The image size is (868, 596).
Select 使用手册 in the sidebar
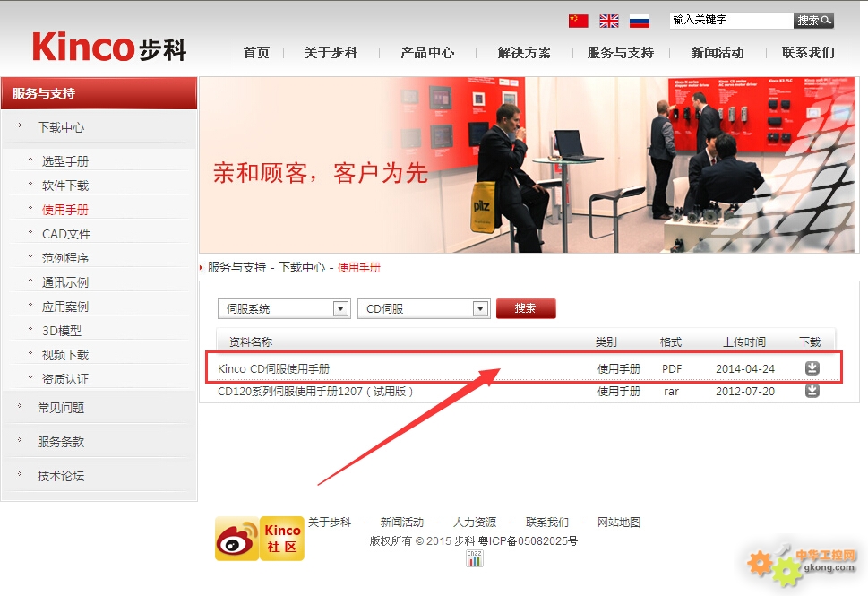(x=65, y=210)
